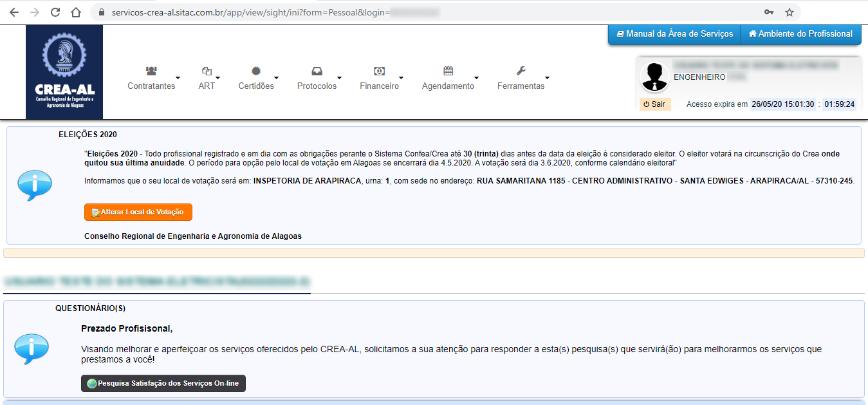Click the ELEIÇÕES 2020 heading
868x405 pixels.
88,135
